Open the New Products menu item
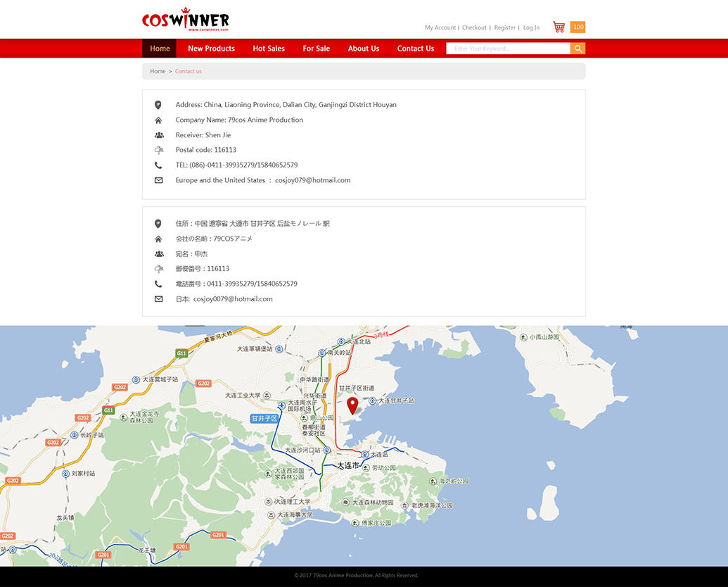Screen dimensions: 728x587 (x=211, y=49)
